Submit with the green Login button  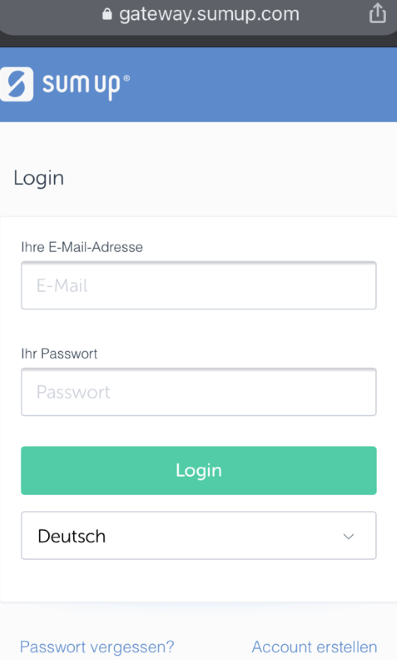199,471
